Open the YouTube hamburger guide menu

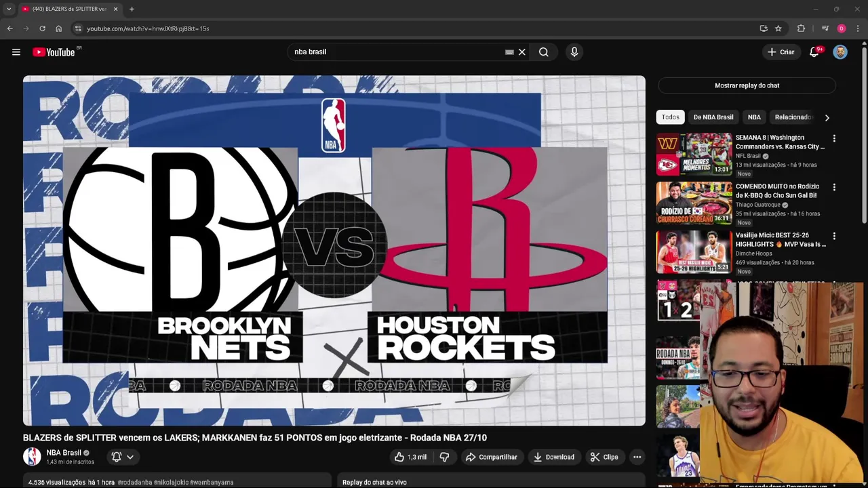click(16, 52)
